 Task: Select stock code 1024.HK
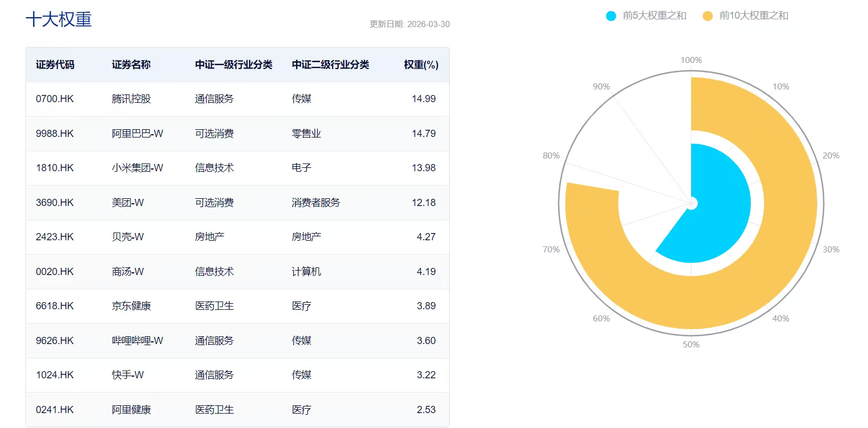55,375
